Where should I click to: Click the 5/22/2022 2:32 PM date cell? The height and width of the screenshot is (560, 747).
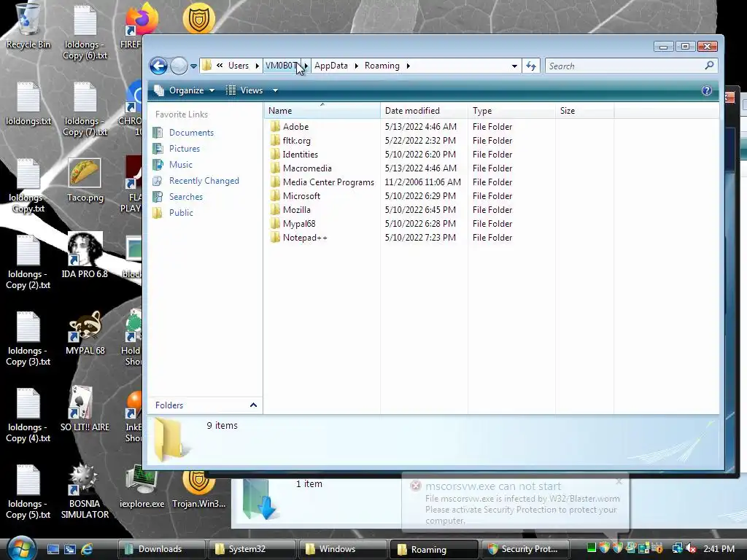(420, 141)
